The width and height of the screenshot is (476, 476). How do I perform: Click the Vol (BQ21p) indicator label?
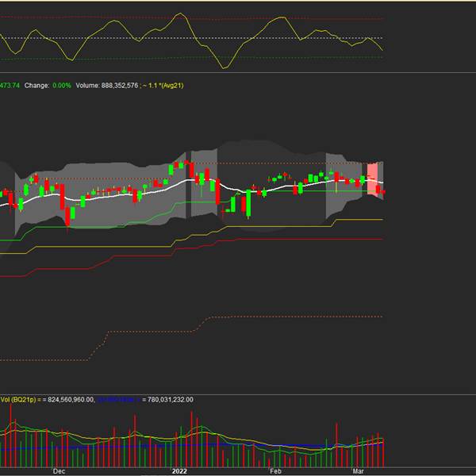(18, 400)
